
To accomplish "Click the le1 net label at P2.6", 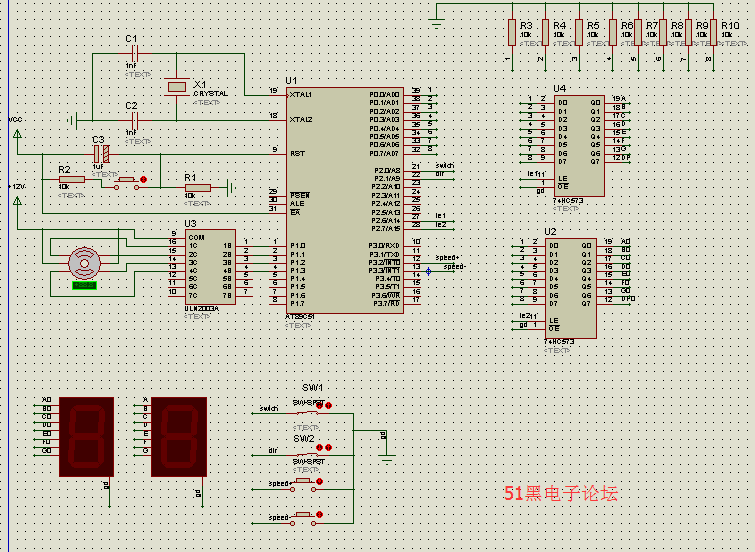I will [x=441, y=215].
